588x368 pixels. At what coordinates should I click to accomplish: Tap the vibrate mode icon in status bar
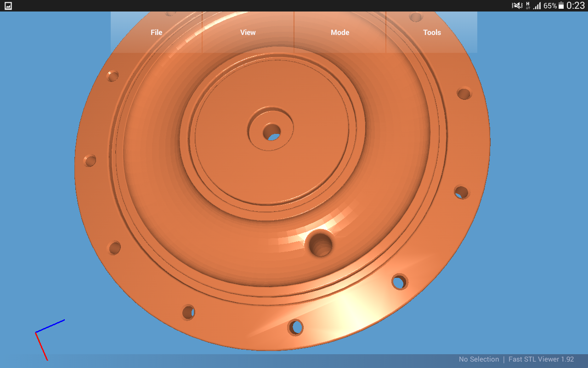pyautogui.click(x=517, y=6)
